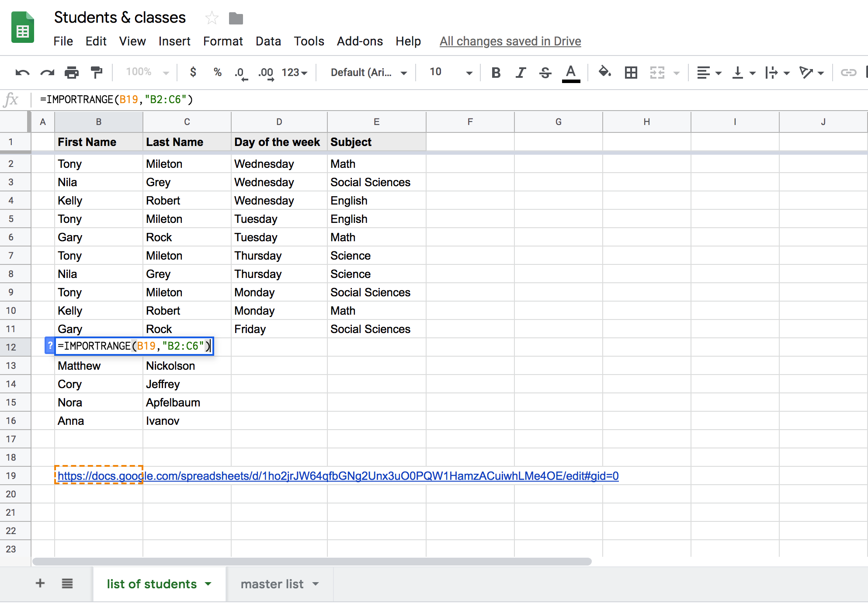Click the Borders icon
Screen dimensions: 868x604
[631, 73]
